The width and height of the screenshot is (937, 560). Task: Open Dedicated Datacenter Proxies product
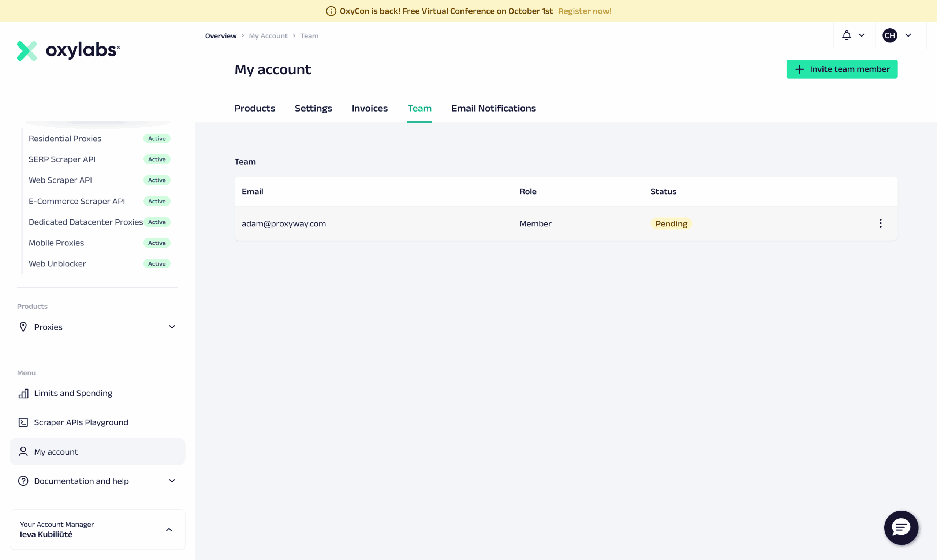pyautogui.click(x=86, y=222)
